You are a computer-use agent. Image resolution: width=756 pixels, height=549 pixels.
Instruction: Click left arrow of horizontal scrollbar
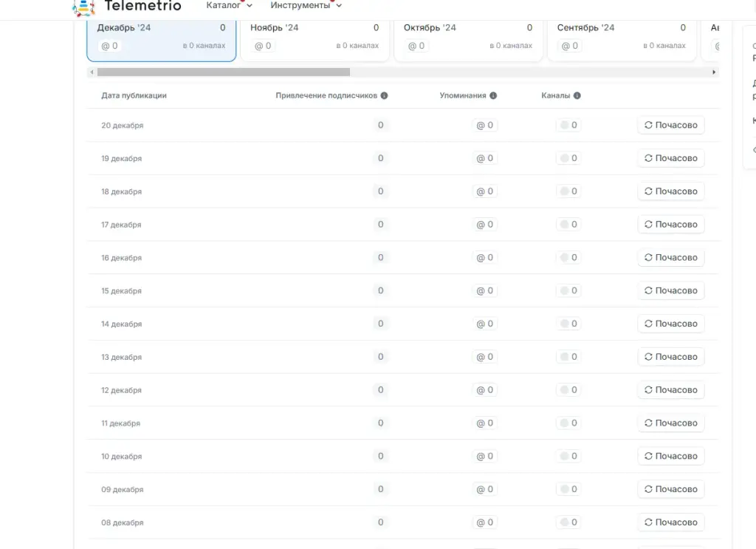coord(92,72)
